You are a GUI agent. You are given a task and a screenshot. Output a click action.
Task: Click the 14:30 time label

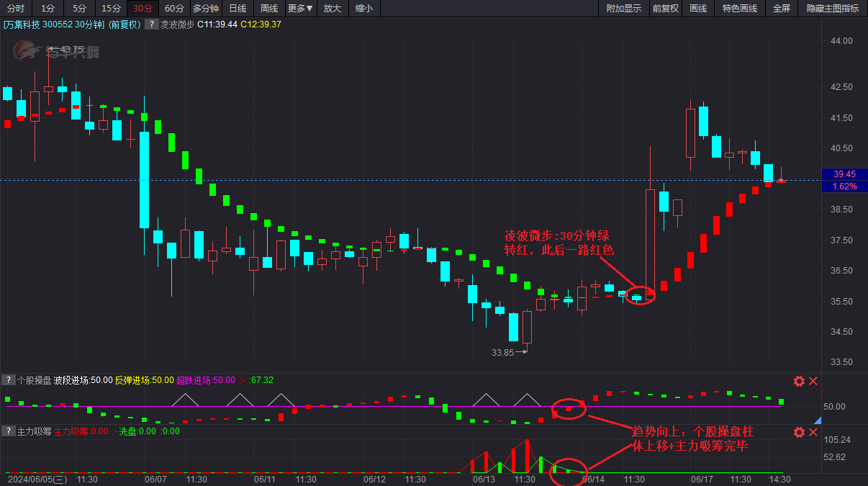point(780,479)
